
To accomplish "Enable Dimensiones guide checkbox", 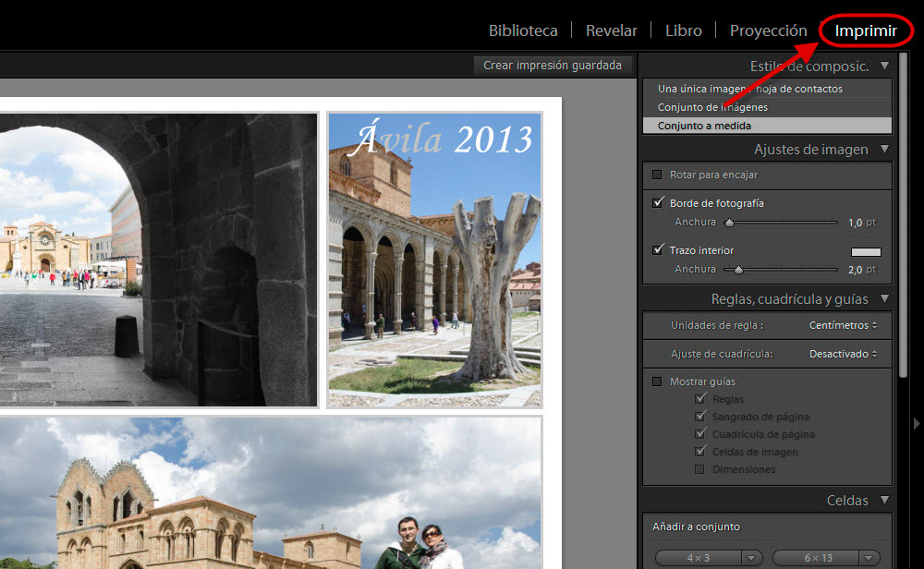I will pyautogui.click(x=699, y=469).
